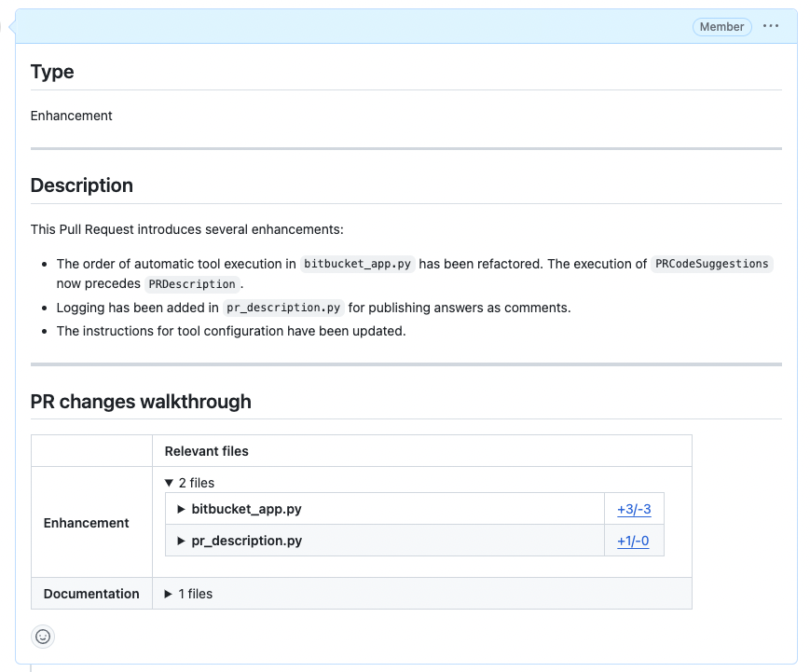
Task: Click the Member badge label
Action: (x=721, y=27)
